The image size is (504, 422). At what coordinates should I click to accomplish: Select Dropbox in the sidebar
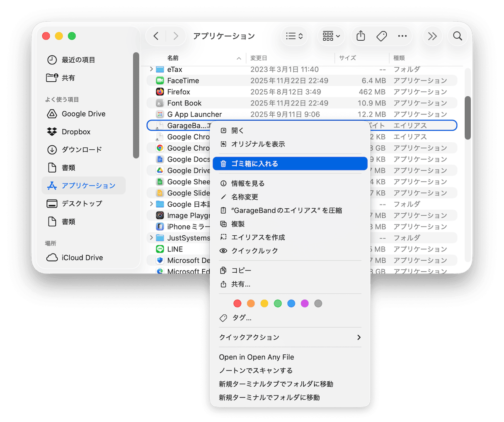[77, 132]
